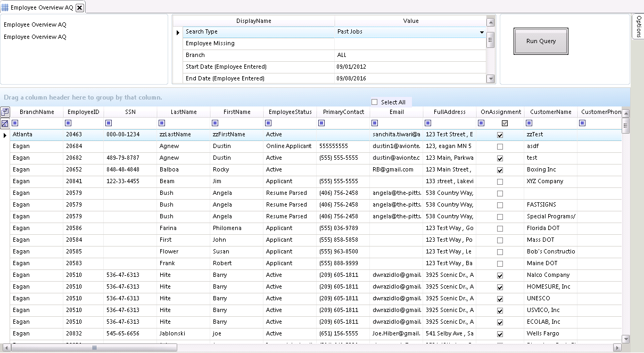Click the clear filters icon in the filter row
The width and height of the screenshot is (644, 353).
[x=5, y=124]
